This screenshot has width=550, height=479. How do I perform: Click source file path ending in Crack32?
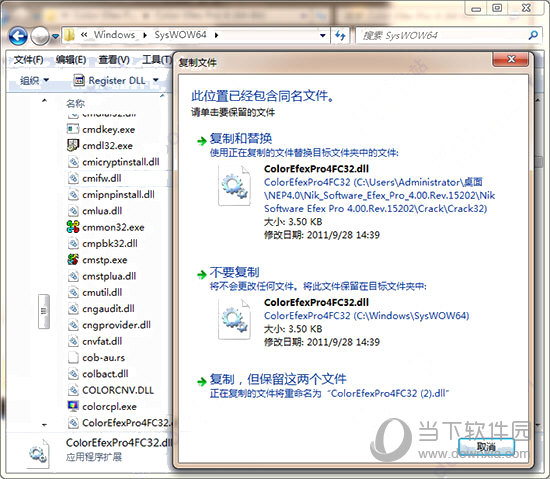pos(380,195)
